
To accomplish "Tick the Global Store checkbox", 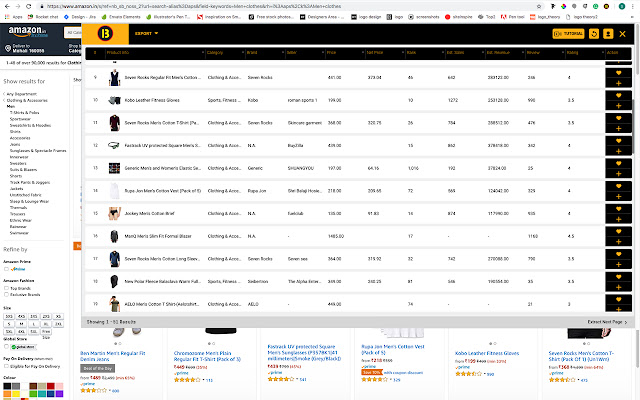I will [x=6, y=347].
